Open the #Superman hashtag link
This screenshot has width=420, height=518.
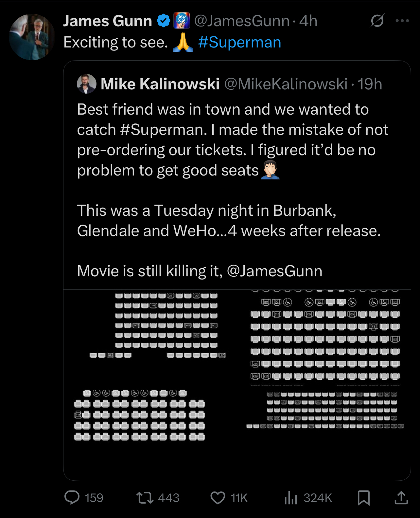239,43
